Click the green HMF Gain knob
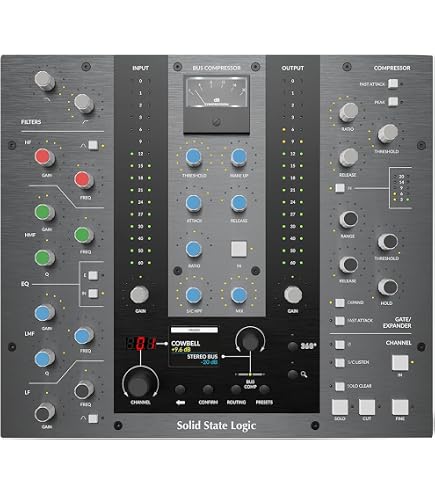The image size is (435, 495). [x=45, y=212]
